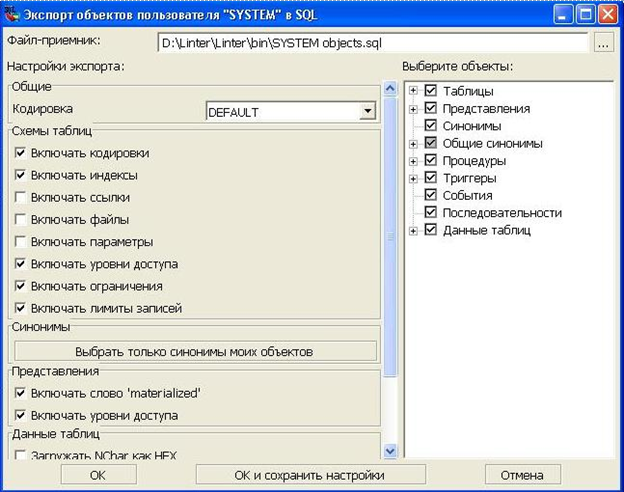The width and height of the screenshot is (624, 492).
Task: Toggle Включать кодировки checkbox
Action: (x=20, y=153)
